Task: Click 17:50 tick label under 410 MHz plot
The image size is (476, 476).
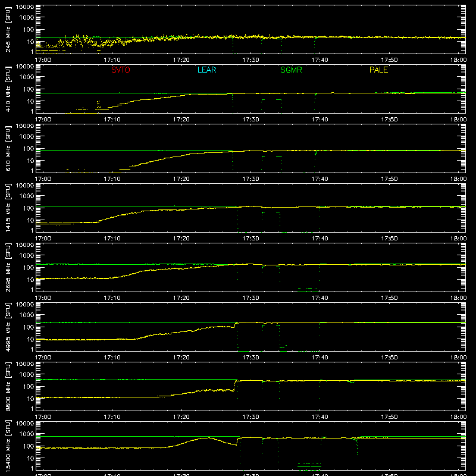Action: point(389,120)
